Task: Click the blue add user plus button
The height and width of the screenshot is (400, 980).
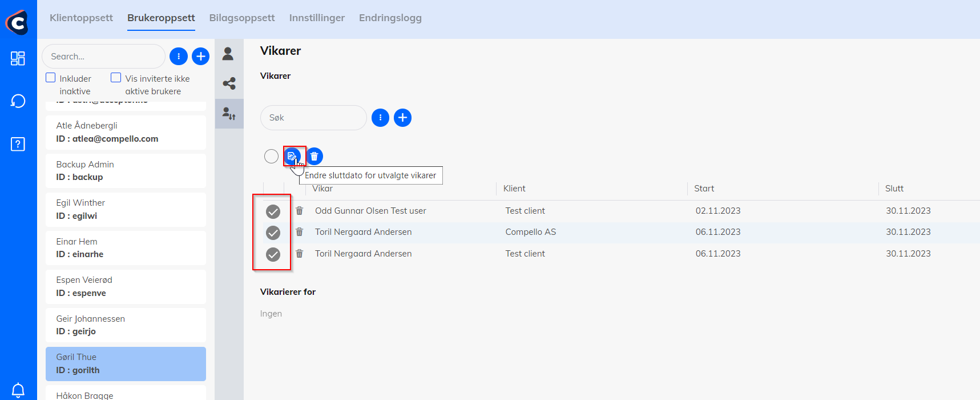Action: click(200, 56)
